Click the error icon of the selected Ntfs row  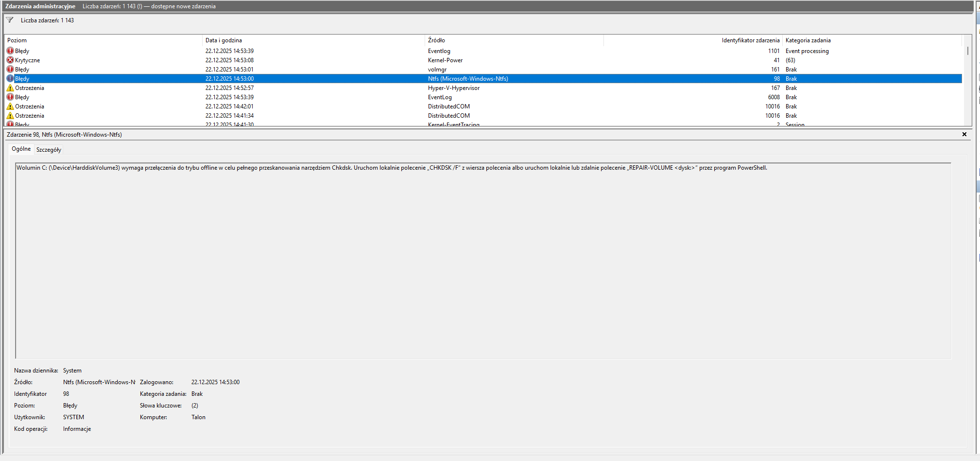click(10, 78)
